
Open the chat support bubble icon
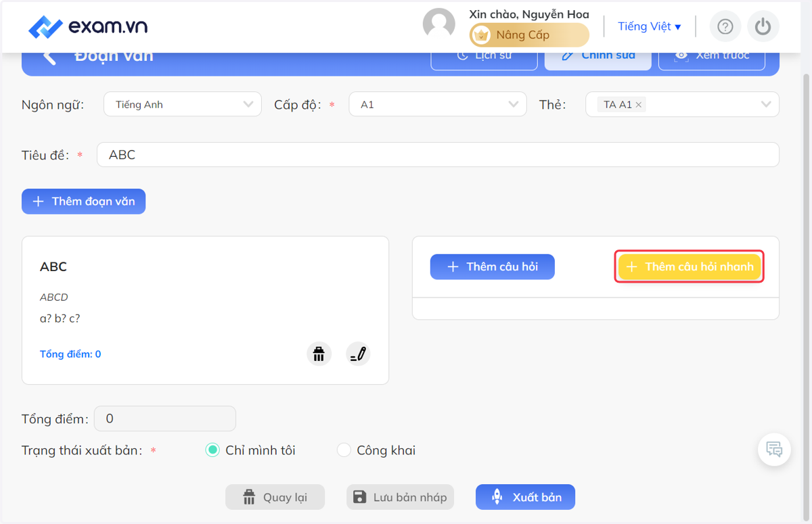pyautogui.click(x=775, y=449)
